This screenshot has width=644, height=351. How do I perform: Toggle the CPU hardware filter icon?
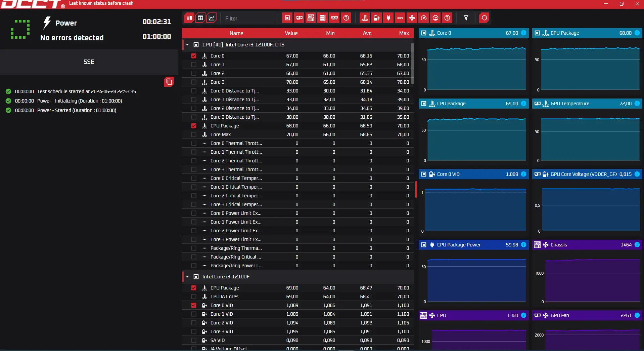click(x=287, y=18)
